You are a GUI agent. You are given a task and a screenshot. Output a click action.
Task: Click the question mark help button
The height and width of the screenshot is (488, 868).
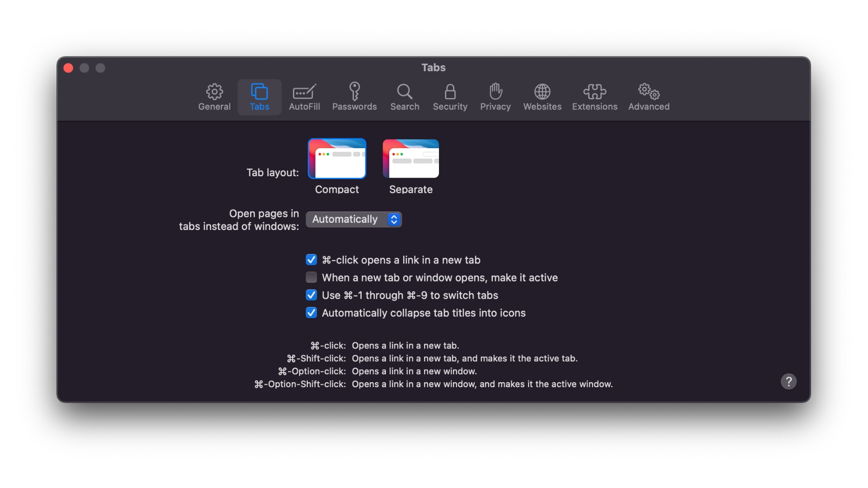tap(788, 382)
